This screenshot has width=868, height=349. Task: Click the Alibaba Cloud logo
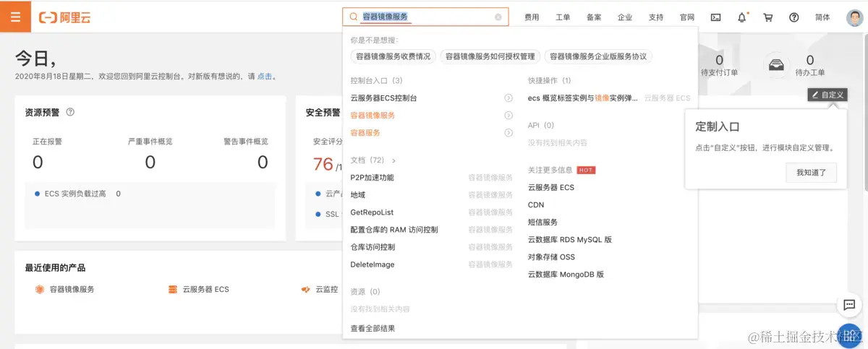coord(64,17)
